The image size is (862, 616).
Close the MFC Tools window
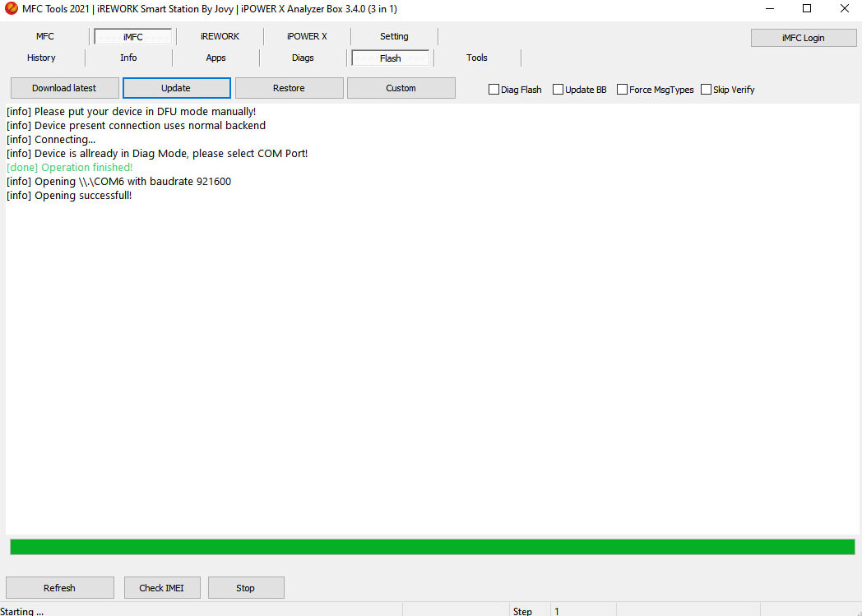(845, 8)
